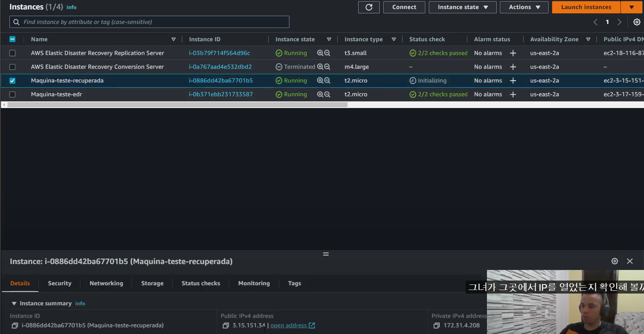Sort by Instance state column arrow
This screenshot has width=644, height=334.
coord(329,39)
